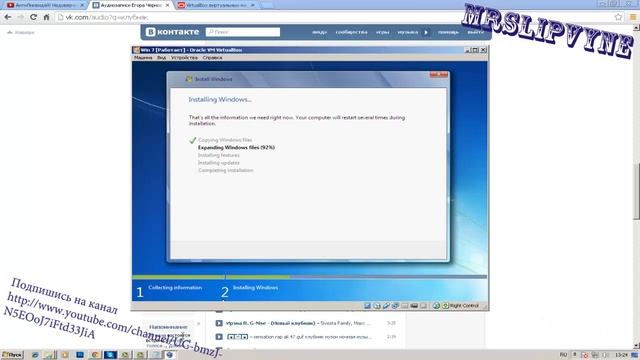This screenshot has width=640, height=360.
Task: Click the page vertical scrollbar thumb
Action: (636, 192)
